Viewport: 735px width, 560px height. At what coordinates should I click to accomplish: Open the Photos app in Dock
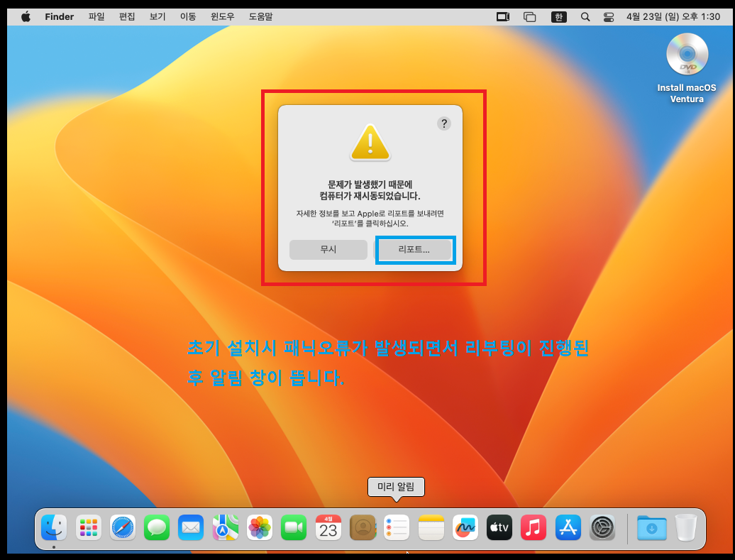point(259,527)
